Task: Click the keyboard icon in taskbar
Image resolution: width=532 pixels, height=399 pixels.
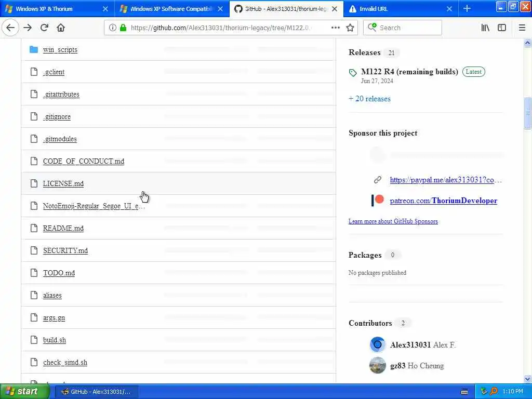Action: click(464, 392)
